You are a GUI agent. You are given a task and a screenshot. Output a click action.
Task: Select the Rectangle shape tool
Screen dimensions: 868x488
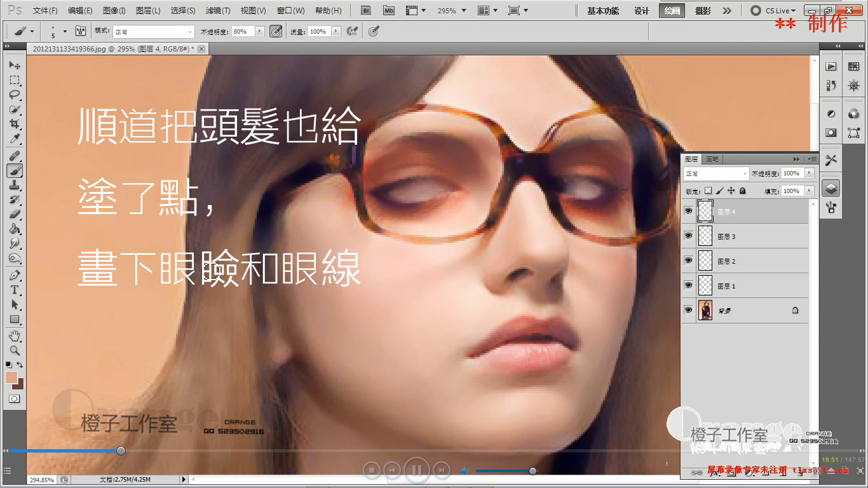(x=15, y=320)
